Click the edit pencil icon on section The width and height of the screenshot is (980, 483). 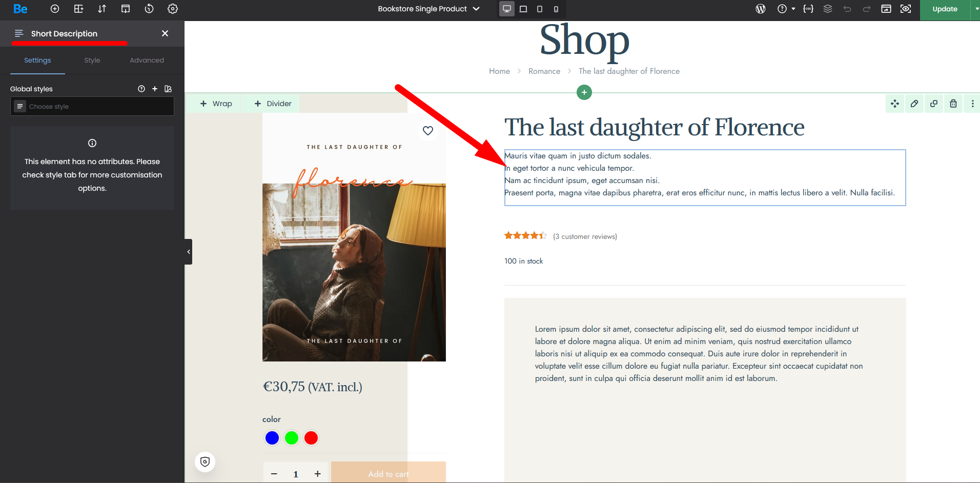pyautogui.click(x=914, y=104)
